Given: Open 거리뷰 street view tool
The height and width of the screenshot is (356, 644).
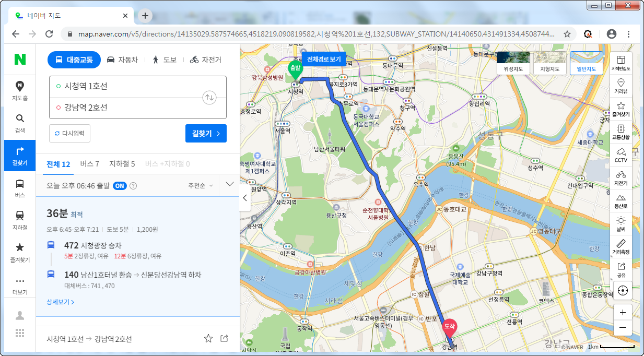Looking at the screenshot, I should [x=621, y=86].
